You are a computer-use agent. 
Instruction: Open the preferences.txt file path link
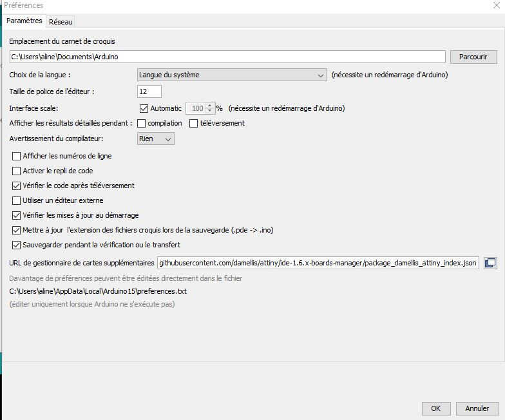tap(98, 291)
